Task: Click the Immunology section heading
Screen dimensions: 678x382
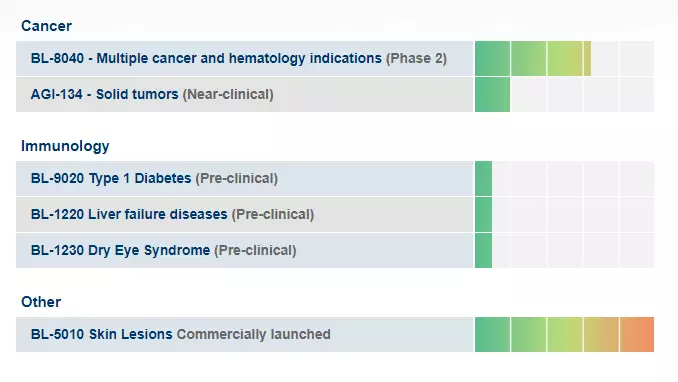Action: pyautogui.click(x=65, y=146)
